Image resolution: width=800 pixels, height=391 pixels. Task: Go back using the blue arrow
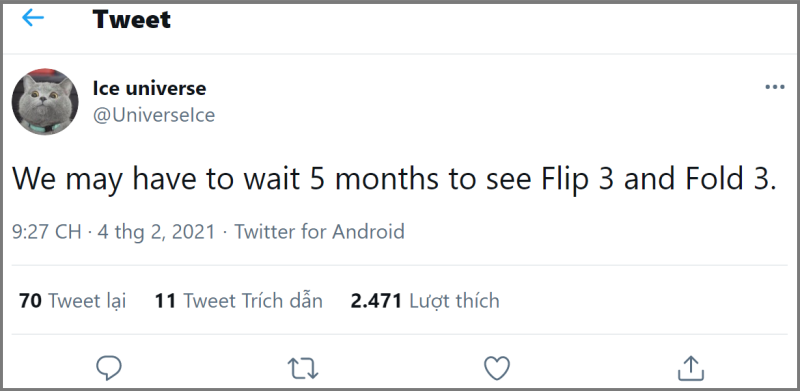(33, 18)
